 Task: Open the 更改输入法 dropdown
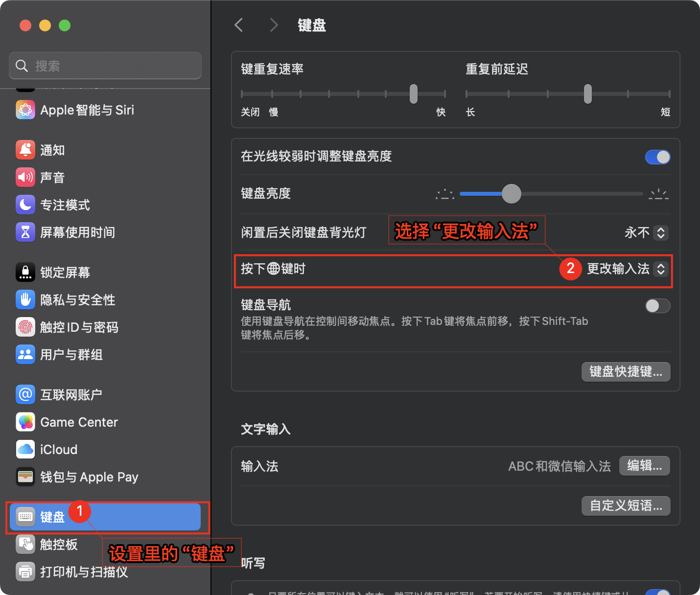(660, 269)
